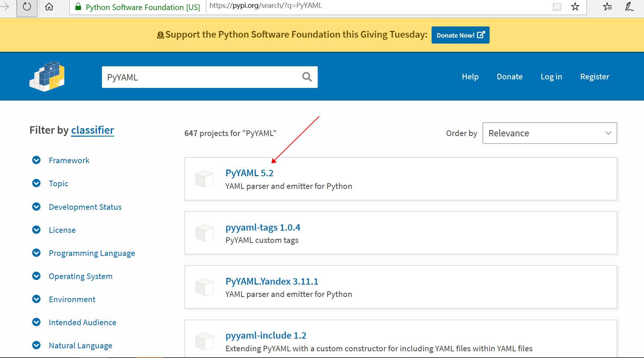This screenshot has width=644, height=358.
Task: Click the browser refresh icon
Action: click(27, 7)
